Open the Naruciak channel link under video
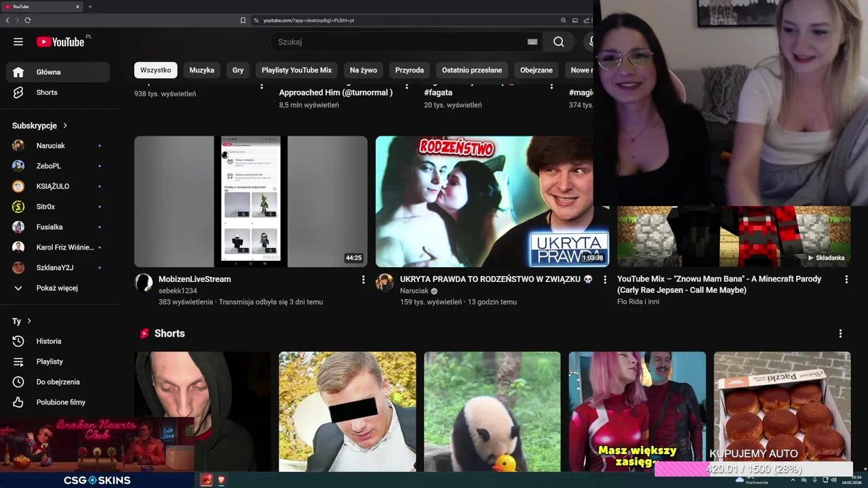Viewport: 868px width, 488px height. (414, 291)
